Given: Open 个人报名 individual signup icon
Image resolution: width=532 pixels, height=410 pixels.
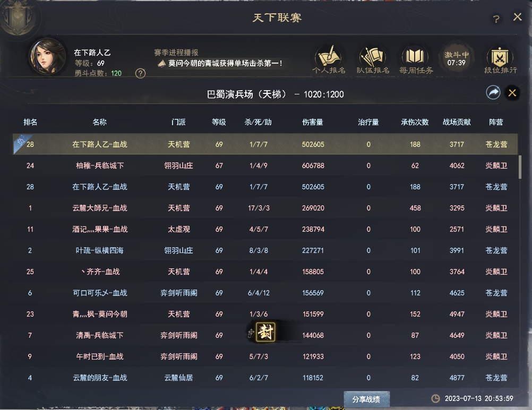Looking at the screenshot, I should pyautogui.click(x=329, y=58).
